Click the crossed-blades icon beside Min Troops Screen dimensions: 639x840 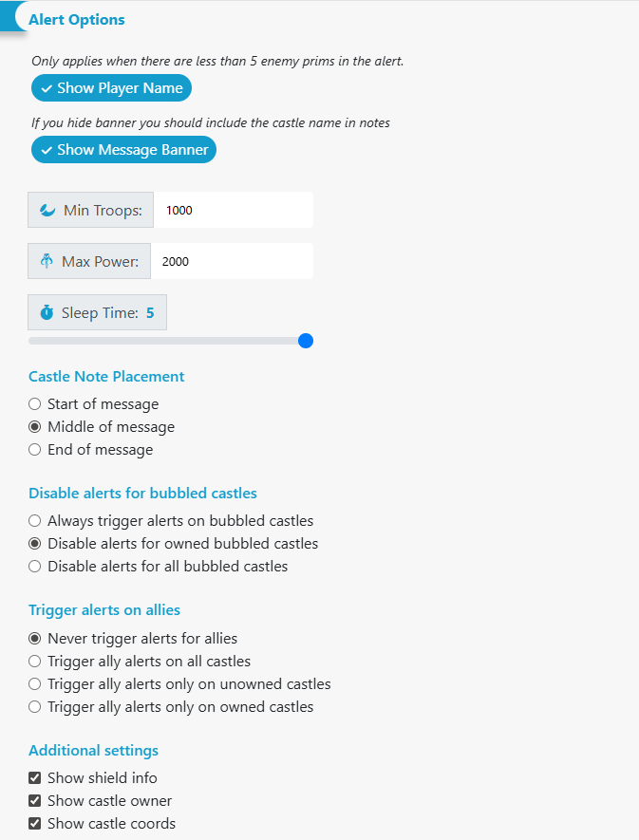point(47,210)
